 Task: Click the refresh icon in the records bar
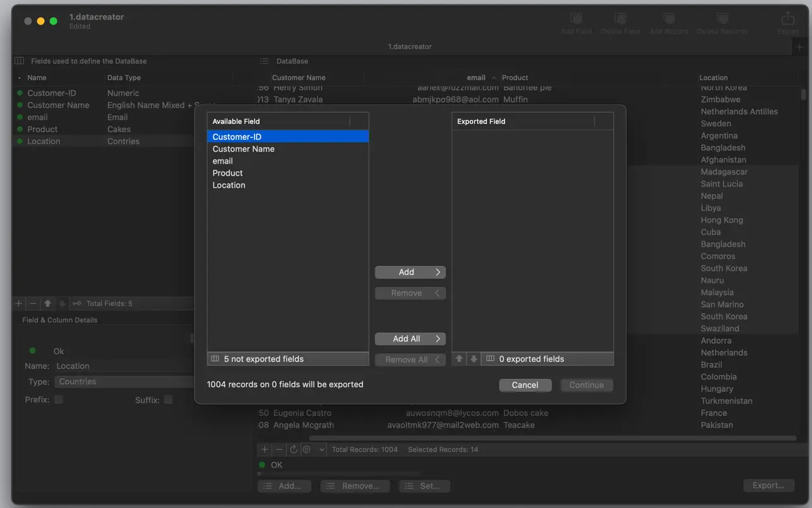294,450
